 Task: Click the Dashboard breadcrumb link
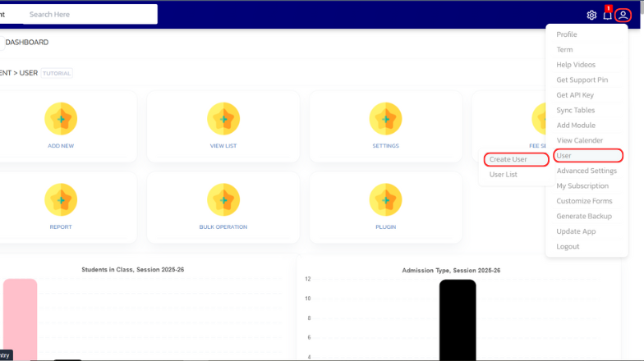coord(27,42)
